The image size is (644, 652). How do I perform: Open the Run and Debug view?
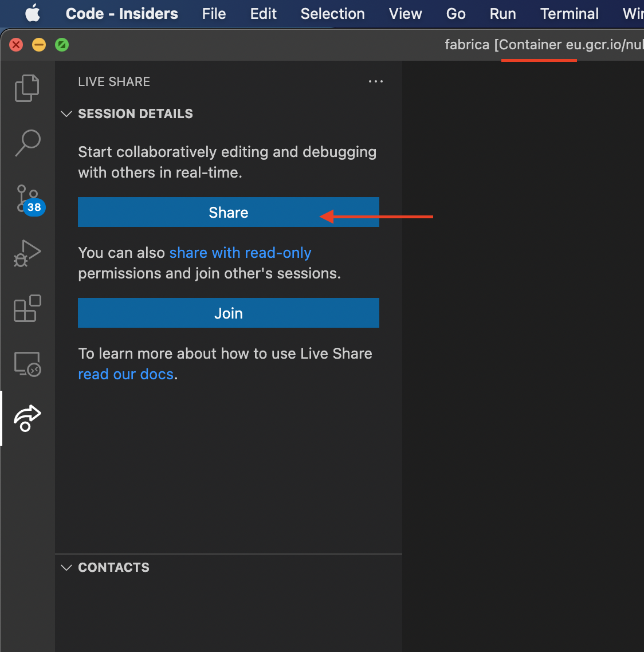[28, 253]
